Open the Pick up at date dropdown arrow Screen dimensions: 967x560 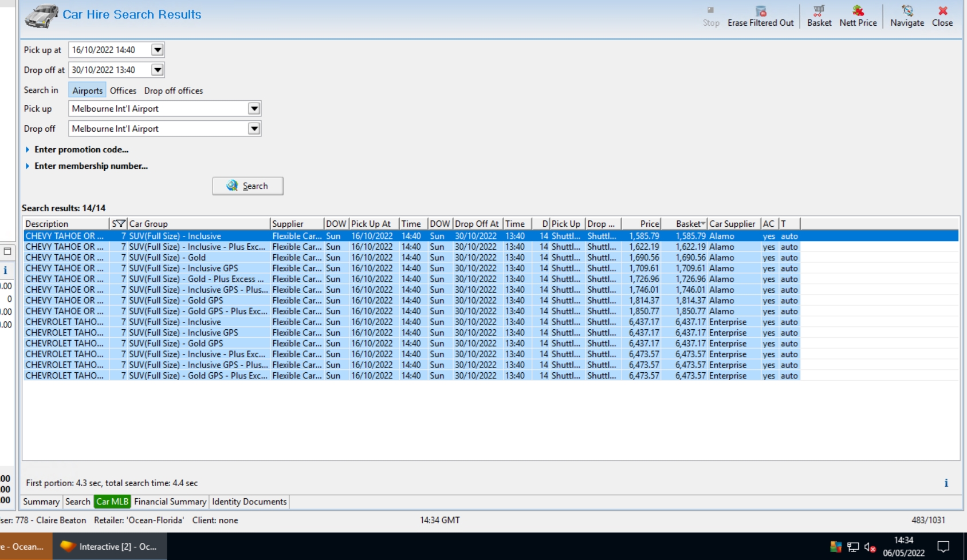[x=158, y=50]
